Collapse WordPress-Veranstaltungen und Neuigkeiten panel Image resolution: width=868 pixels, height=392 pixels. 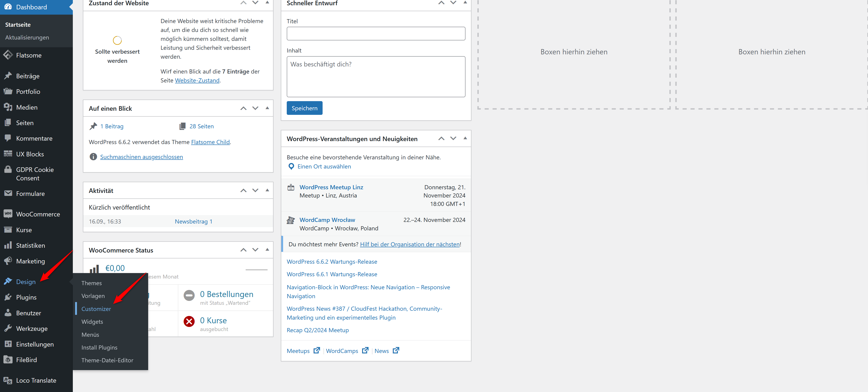point(465,138)
